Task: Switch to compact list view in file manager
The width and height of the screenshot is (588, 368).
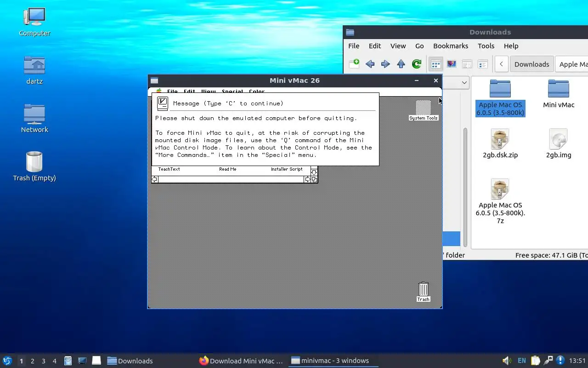Action: pos(467,64)
